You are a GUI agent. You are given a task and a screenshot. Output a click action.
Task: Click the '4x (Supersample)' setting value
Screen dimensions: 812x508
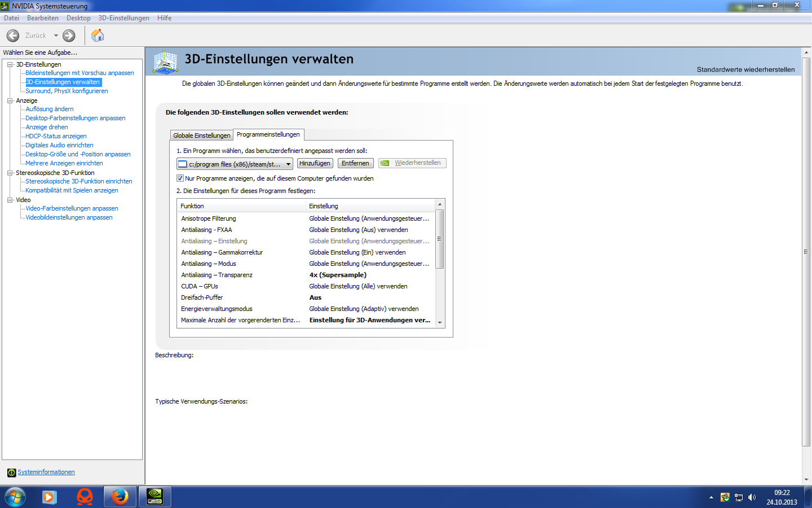[338, 275]
